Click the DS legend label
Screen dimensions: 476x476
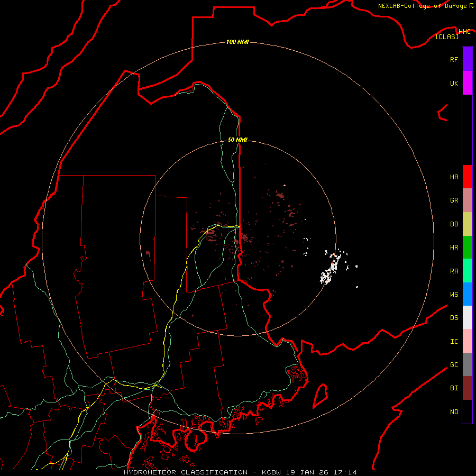pos(454,318)
